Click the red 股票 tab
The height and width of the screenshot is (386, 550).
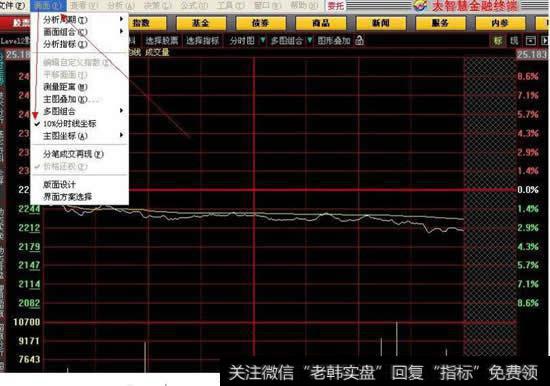coord(16,23)
